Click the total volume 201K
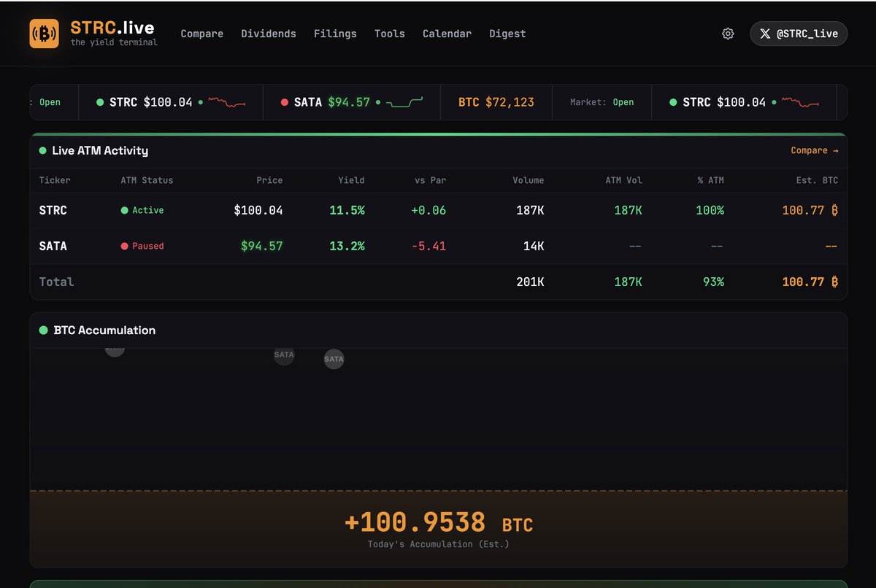Viewport: 876px width, 588px height. click(530, 282)
